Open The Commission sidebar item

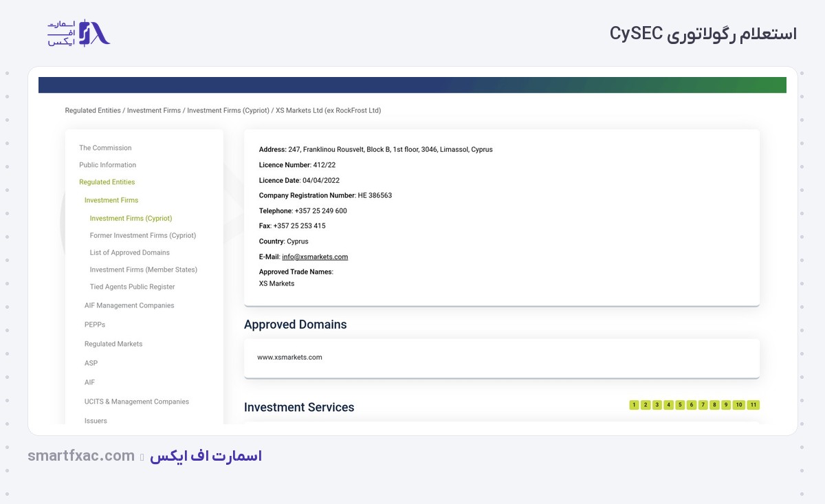(105, 148)
